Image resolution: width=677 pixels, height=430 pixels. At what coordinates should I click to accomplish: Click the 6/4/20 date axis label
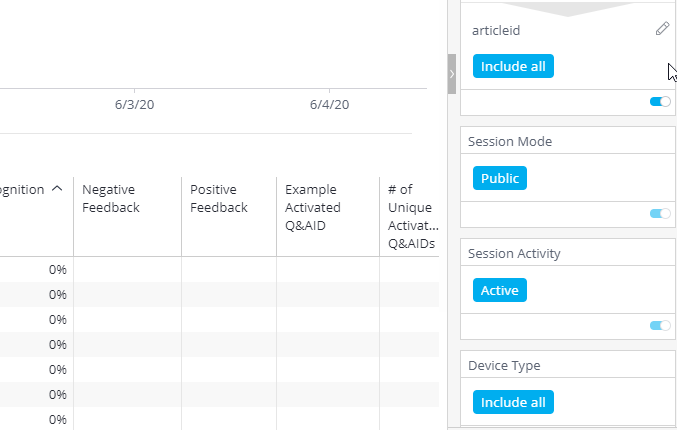pyautogui.click(x=329, y=104)
